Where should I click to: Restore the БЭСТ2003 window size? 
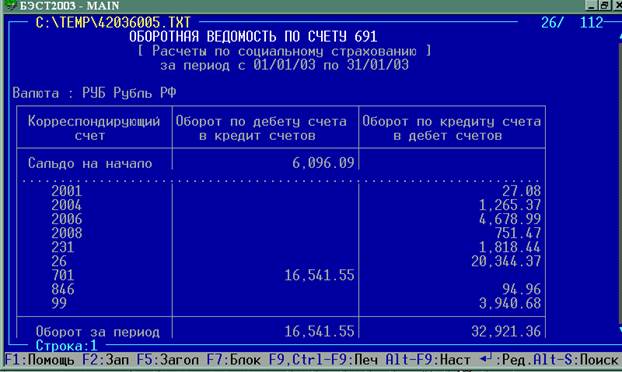(x=604, y=5)
